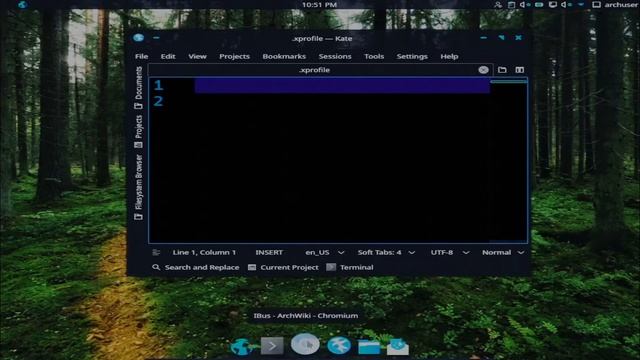Toggle the INSERT mode indicator

pos(269,252)
